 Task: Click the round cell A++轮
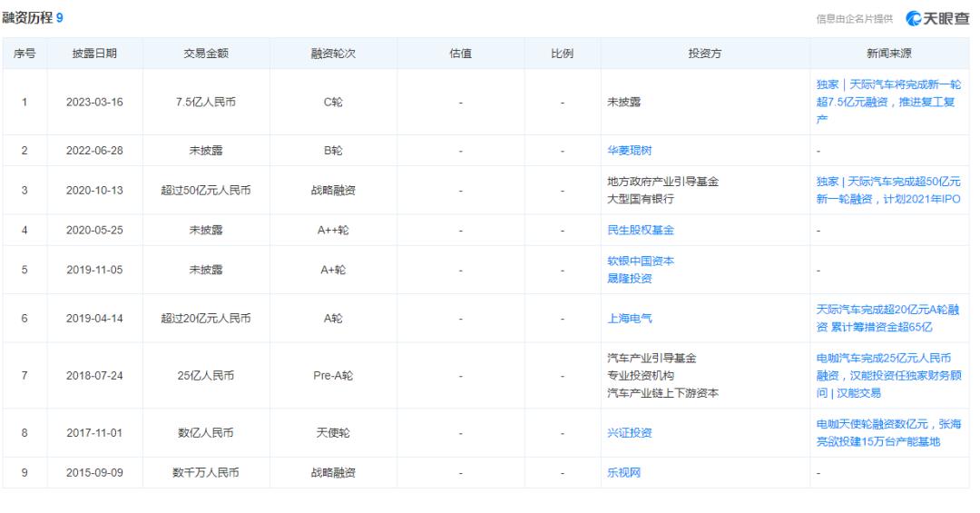click(x=333, y=231)
